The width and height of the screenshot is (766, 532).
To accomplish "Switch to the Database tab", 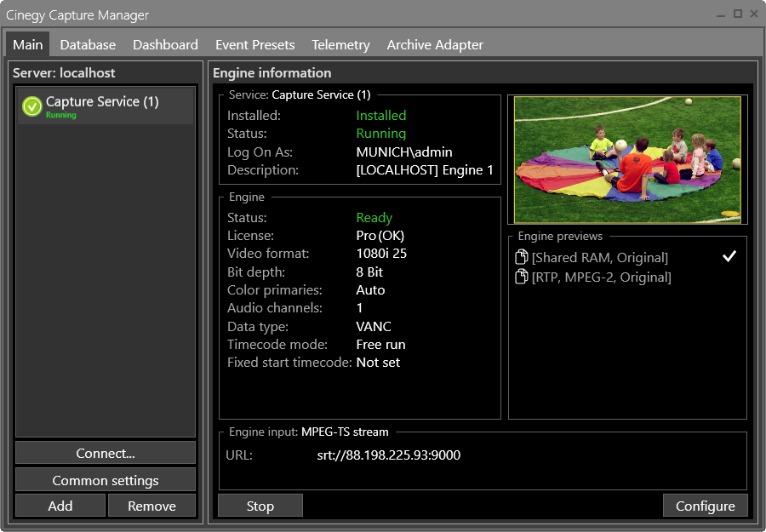I will [x=88, y=44].
